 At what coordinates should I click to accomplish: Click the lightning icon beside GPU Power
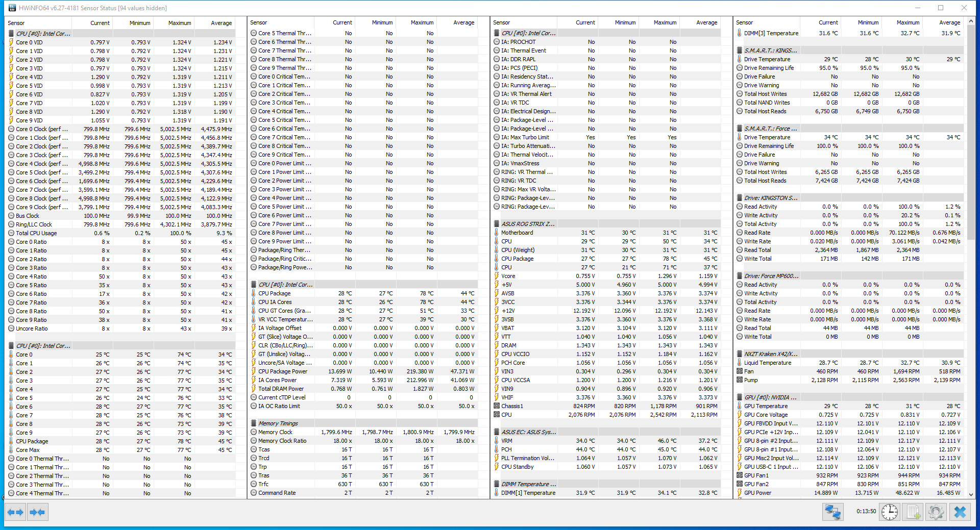[740, 493]
